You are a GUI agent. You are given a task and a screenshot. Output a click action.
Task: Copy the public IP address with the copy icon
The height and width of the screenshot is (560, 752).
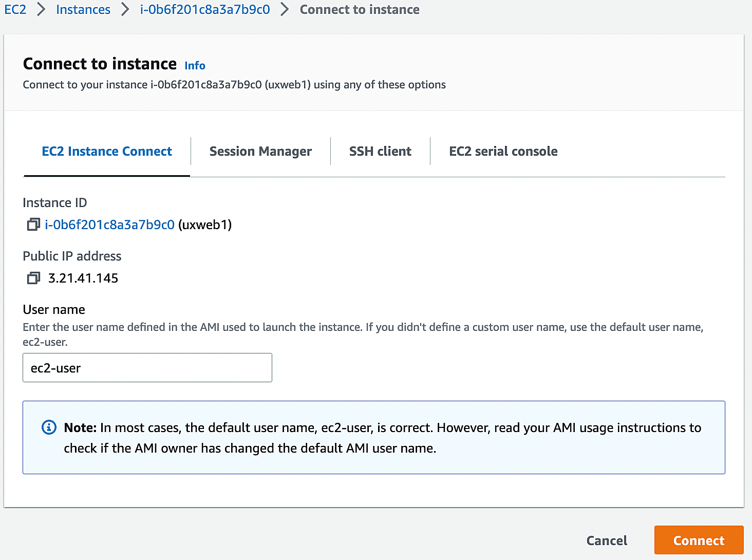click(33, 278)
